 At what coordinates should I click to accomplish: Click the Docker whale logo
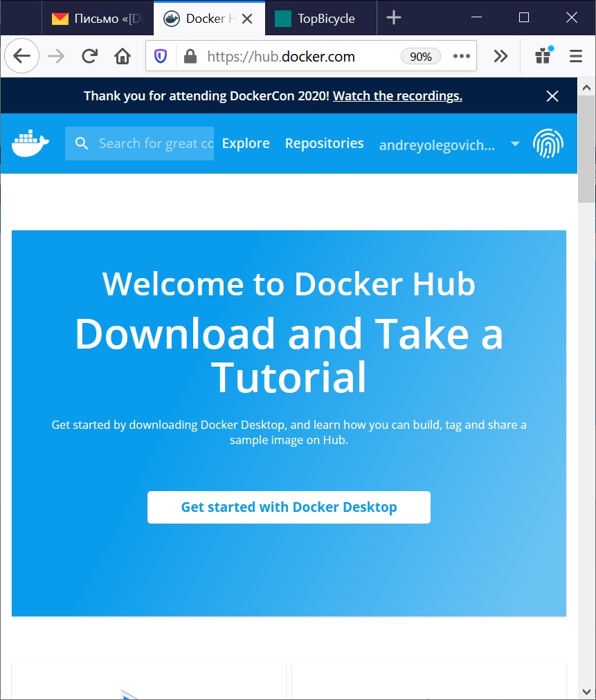[30, 144]
